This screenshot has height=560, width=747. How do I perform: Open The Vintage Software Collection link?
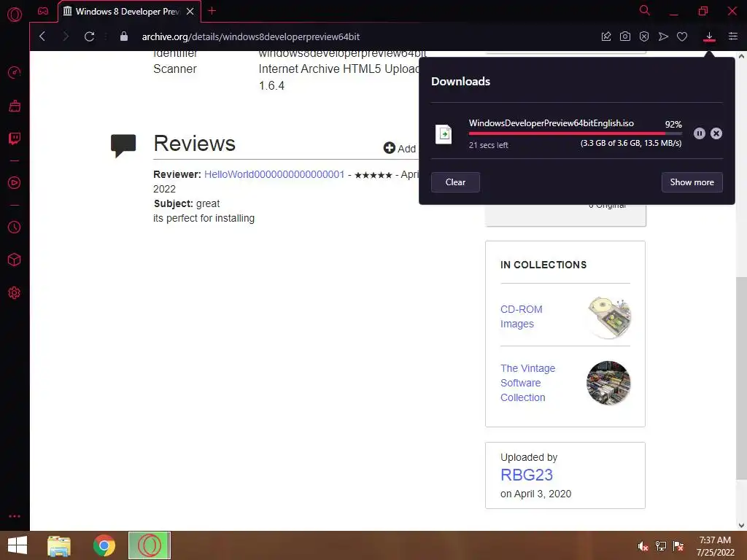coord(527,383)
